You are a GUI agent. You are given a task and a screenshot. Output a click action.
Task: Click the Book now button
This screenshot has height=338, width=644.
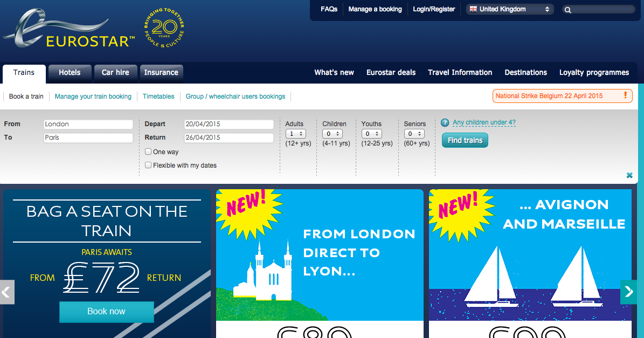[106, 312]
